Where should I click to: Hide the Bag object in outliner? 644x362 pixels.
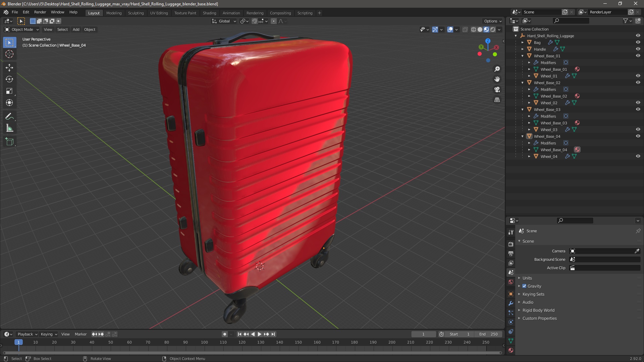tap(638, 42)
